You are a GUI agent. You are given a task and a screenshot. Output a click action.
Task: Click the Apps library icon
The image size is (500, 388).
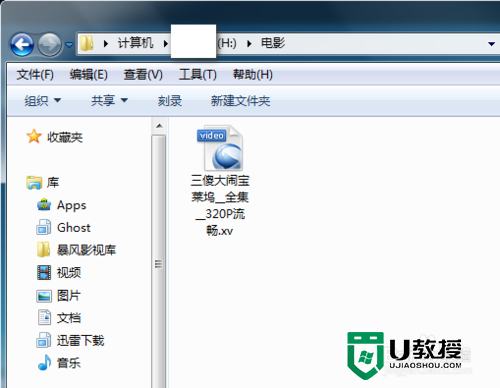(x=44, y=205)
